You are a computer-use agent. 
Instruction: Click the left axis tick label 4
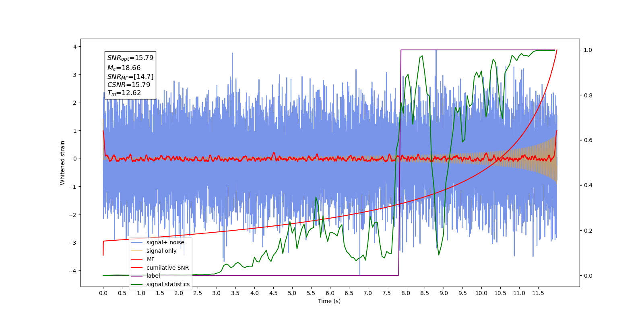coord(75,47)
